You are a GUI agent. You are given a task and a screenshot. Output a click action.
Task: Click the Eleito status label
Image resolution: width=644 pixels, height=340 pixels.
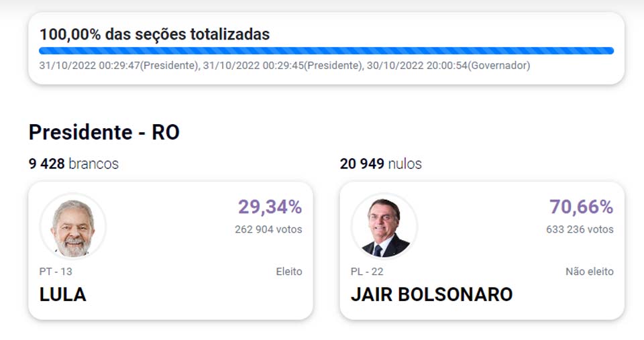pyautogui.click(x=289, y=272)
